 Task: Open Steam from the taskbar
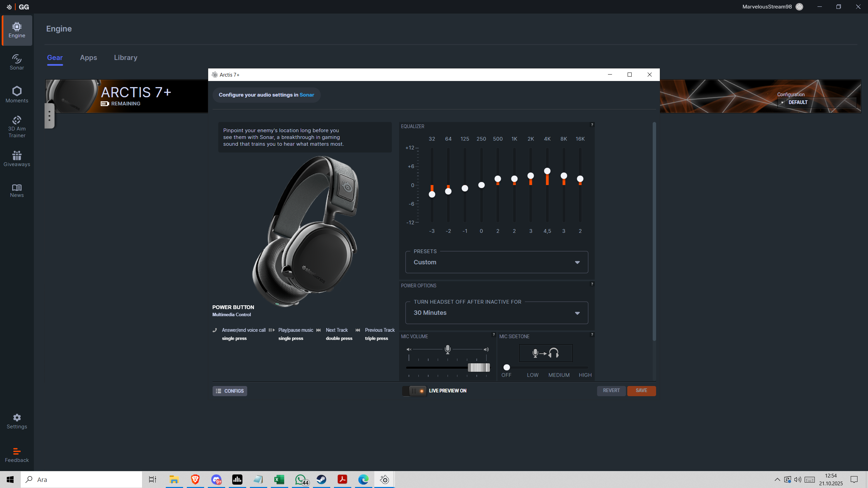tap(321, 480)
